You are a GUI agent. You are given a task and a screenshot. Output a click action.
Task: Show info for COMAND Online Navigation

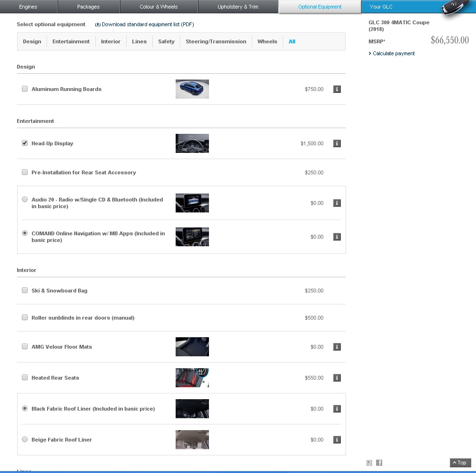[337, 237]
